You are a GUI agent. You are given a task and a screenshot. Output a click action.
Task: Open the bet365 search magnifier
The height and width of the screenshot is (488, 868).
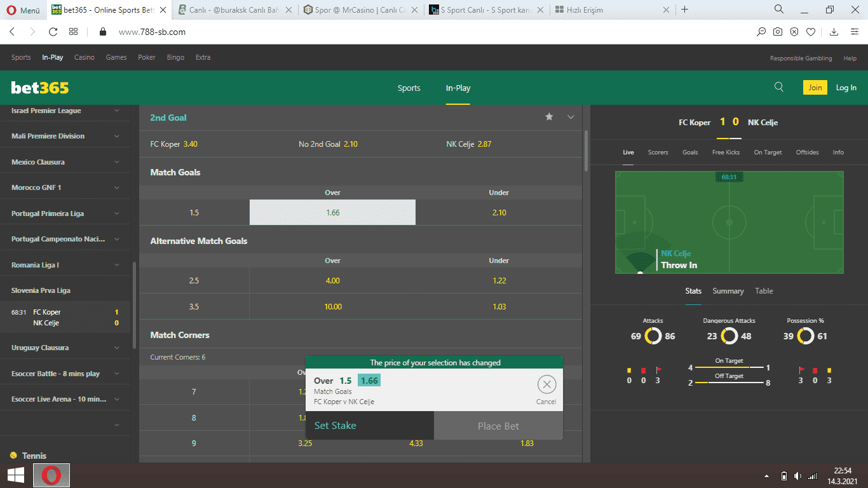(x=779, y=88)
